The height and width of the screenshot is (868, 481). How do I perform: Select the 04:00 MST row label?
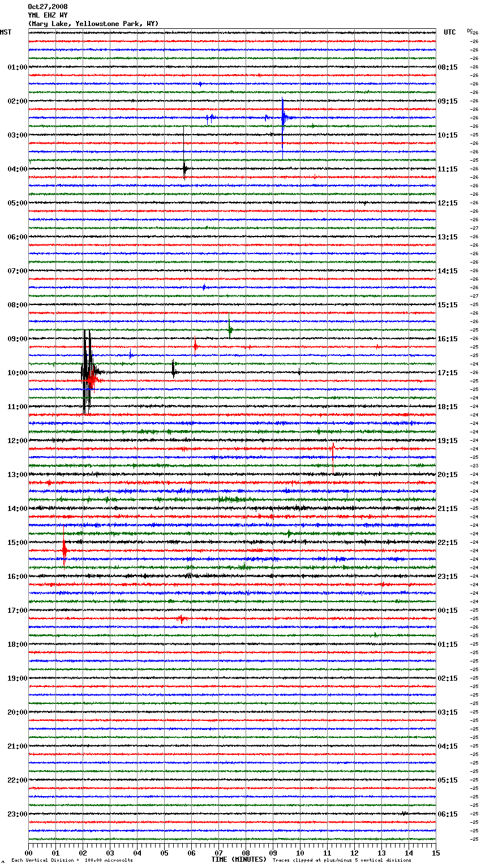pos(18,169)
